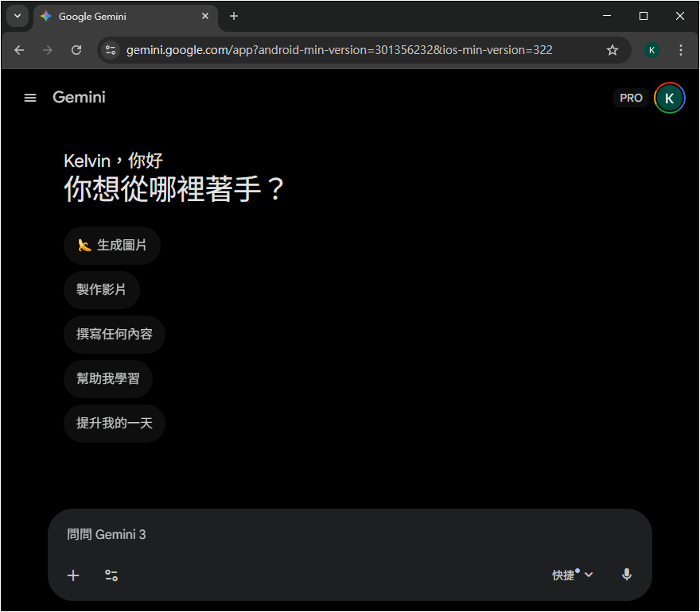Open the Gemini hamburger main menu
The height and width of the screenshot is (612, 700).
[x=30, y=98]
